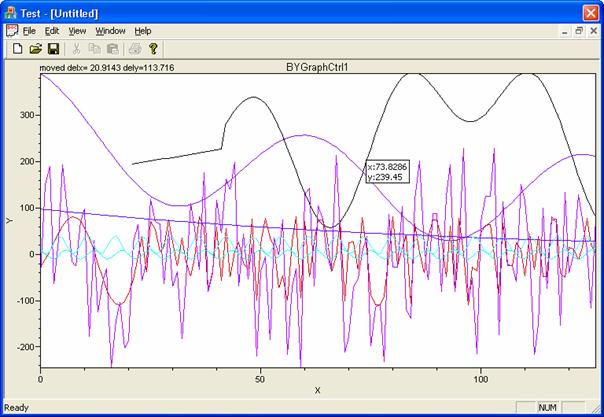Screen dimensions: 604x417
Task: Open the Help menu
Action: tap(143, 31)
